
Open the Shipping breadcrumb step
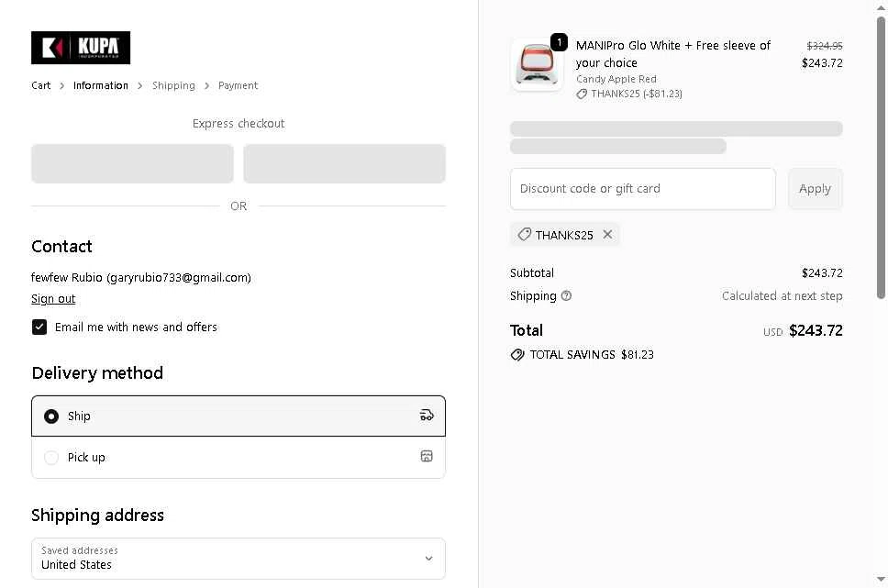173,85
